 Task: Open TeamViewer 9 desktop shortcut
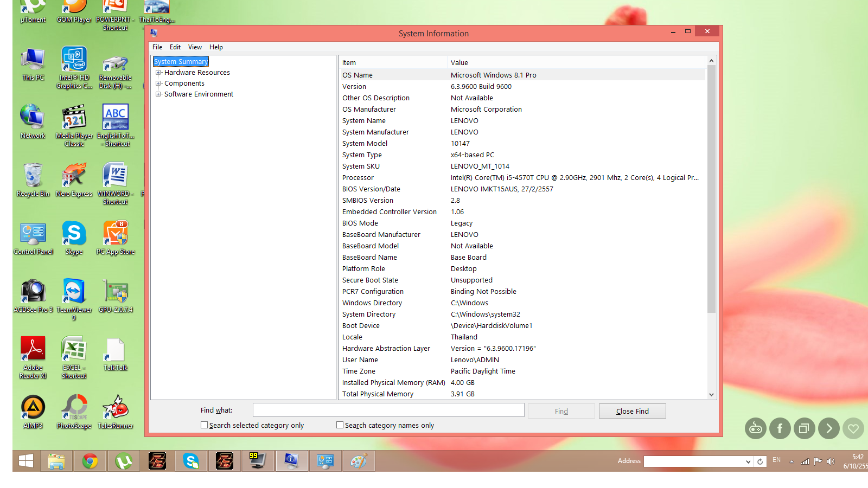[74, 292]
